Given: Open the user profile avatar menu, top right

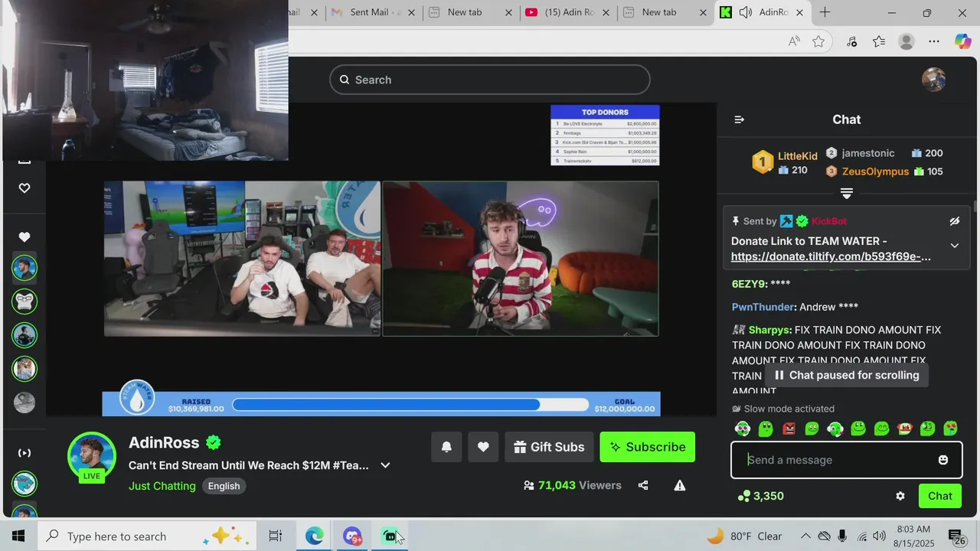Looking at the screenshot, I should (933, 80).
